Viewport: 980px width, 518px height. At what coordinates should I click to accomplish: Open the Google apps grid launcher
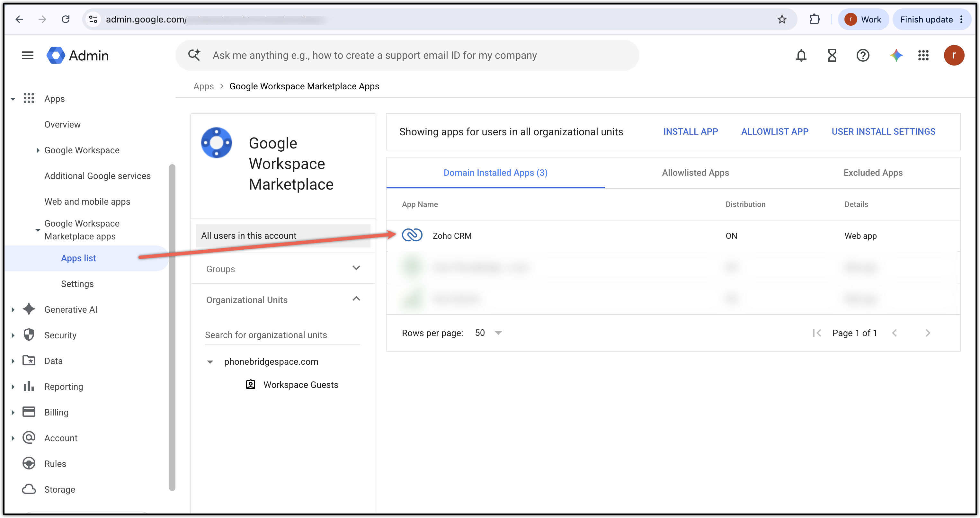tap(923, 56)
